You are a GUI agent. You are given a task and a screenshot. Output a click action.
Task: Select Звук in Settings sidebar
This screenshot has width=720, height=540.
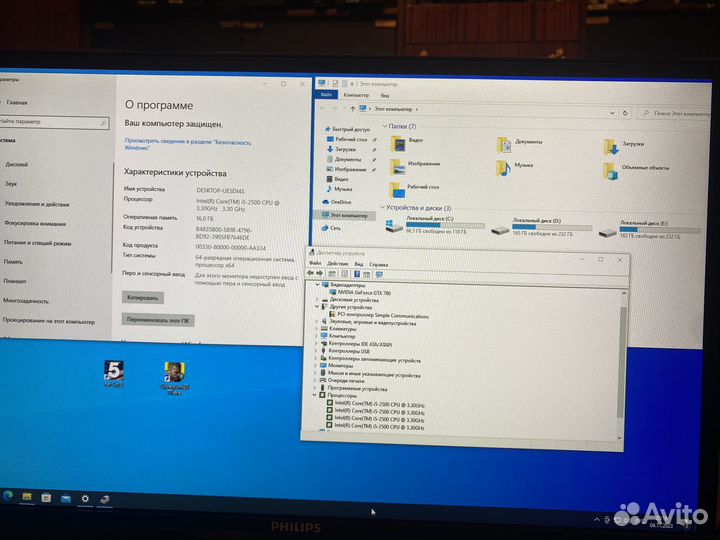point(11,184)
